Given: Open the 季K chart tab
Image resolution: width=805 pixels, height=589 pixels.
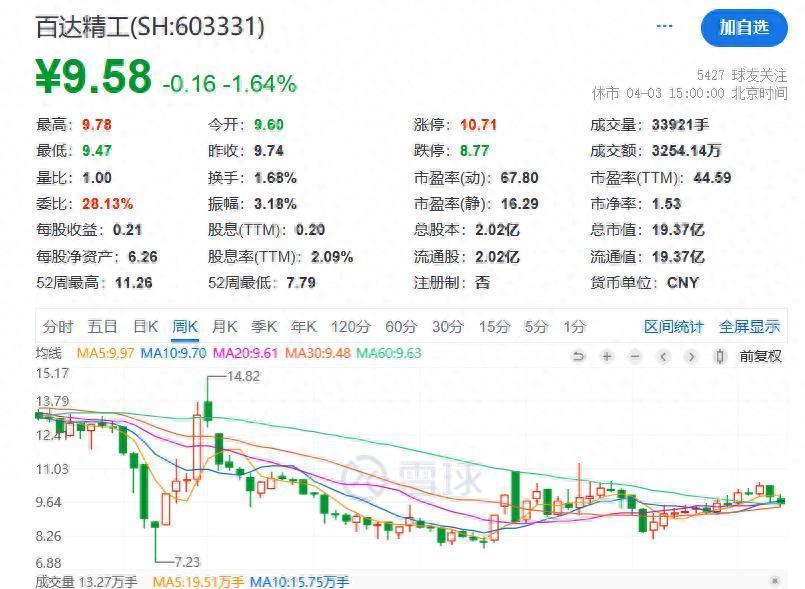Looking at the screenshot, I should tap(264, 327).
